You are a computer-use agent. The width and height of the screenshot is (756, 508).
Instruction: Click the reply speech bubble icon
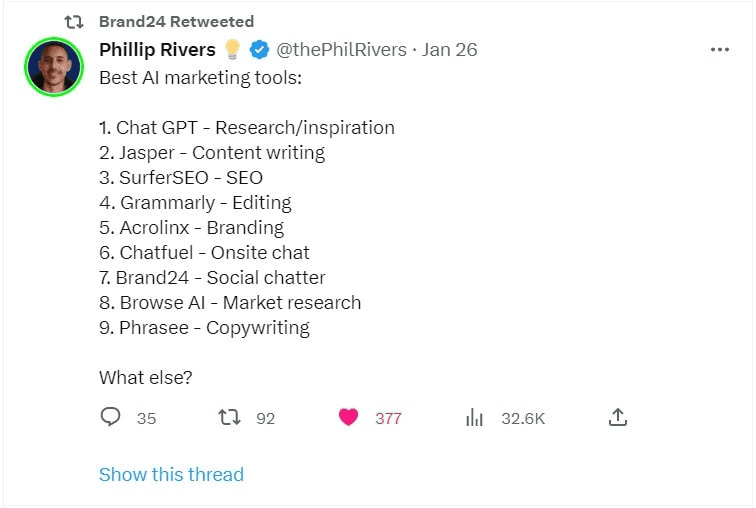pyautogui.click(x=110, y=417)
